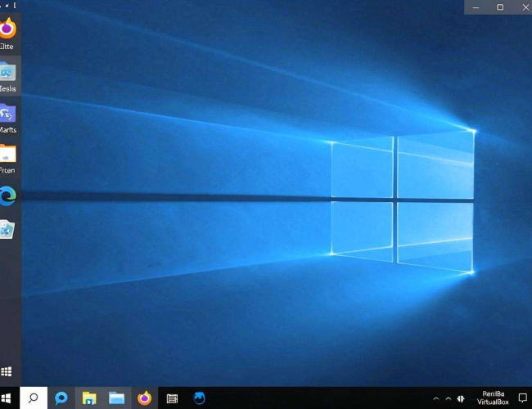Expand the first system tray chevron

pyautogui.click(x=436, y=399)
